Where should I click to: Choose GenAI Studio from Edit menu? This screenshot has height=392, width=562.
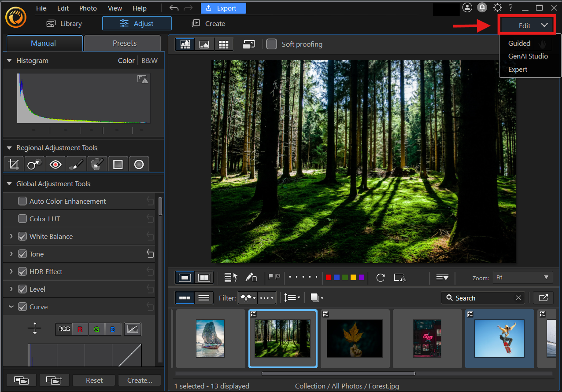pyautogui.click(x=528, y=56)
